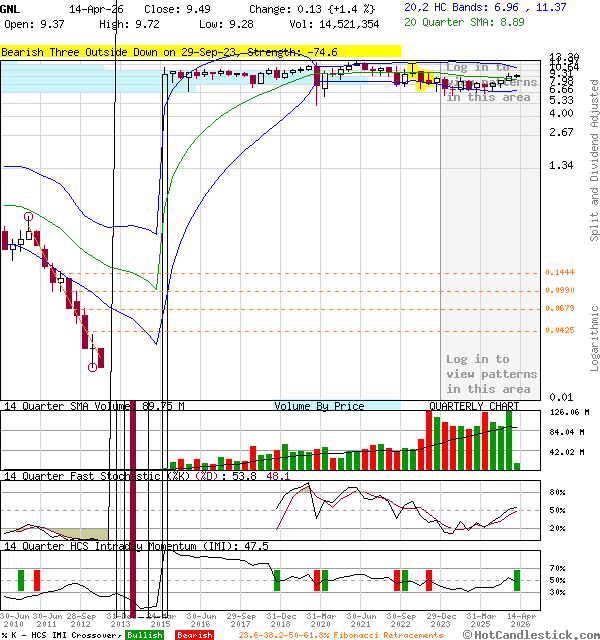Click the red circle marker at the chart low
600x640 pixels.
92,368
